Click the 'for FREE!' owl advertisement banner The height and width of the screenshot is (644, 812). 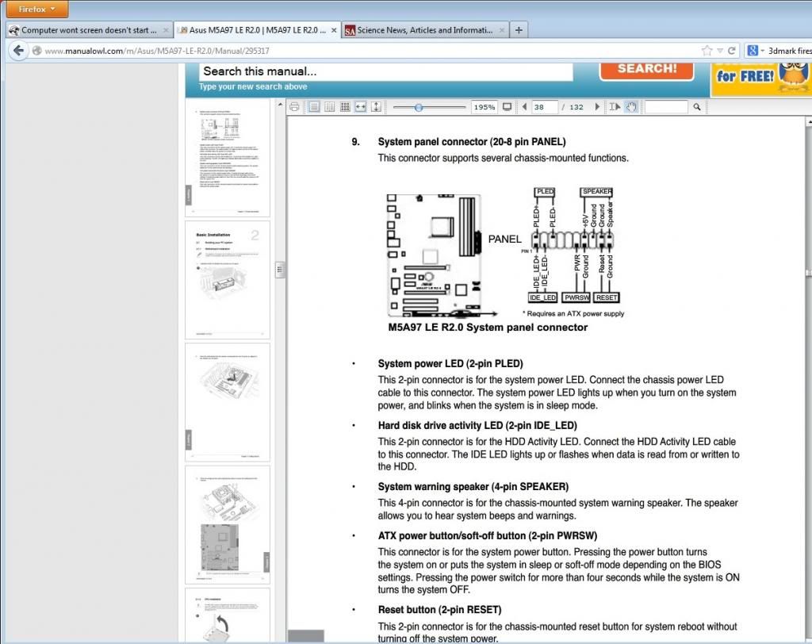pyautogui.click(x=761, y=79)
